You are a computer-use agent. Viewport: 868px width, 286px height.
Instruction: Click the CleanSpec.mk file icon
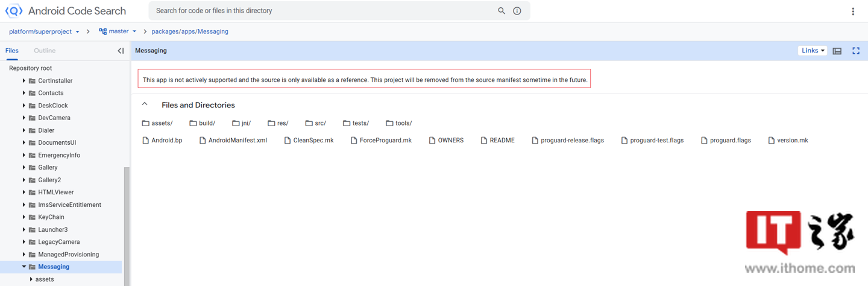click(x=288, y=140)
